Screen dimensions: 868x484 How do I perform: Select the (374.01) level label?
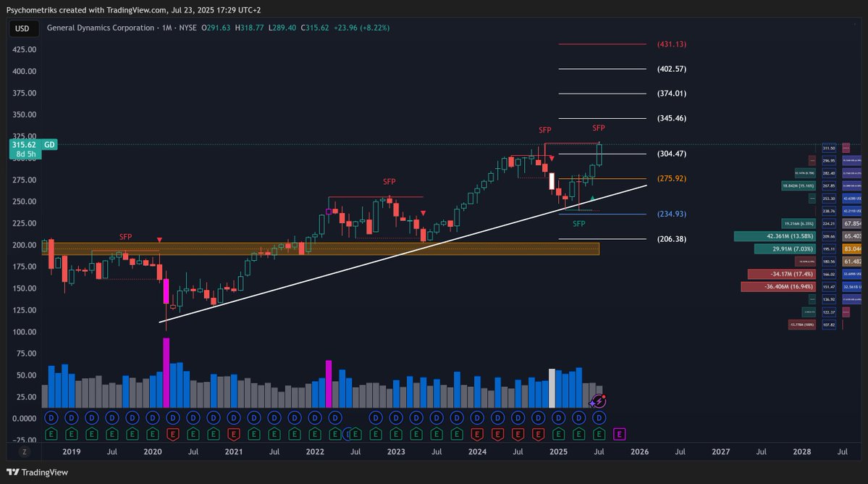(x=672, y=93)
